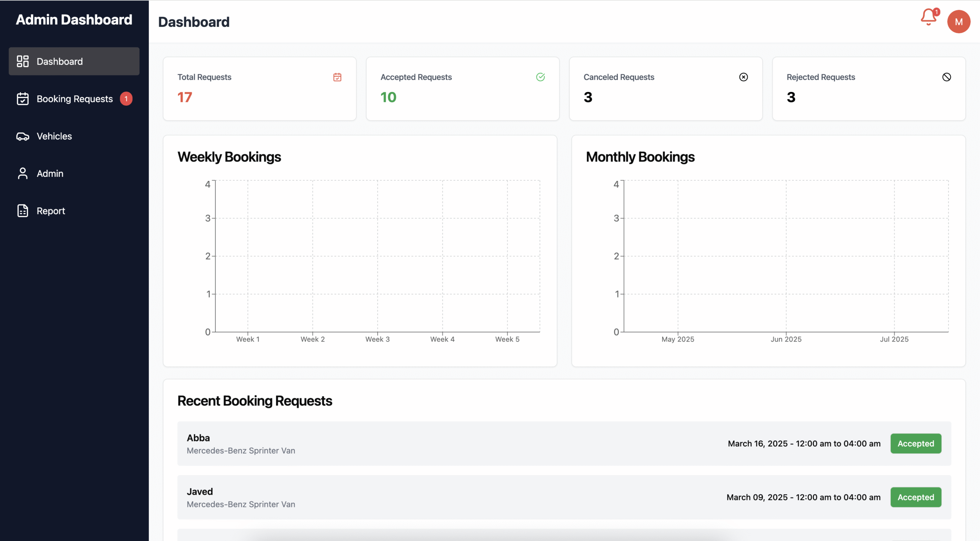Click the Canceled Requests X-circle icon
Image resolution: width=980 pixels, height=541 pixels.
click(x=743, y=77)
